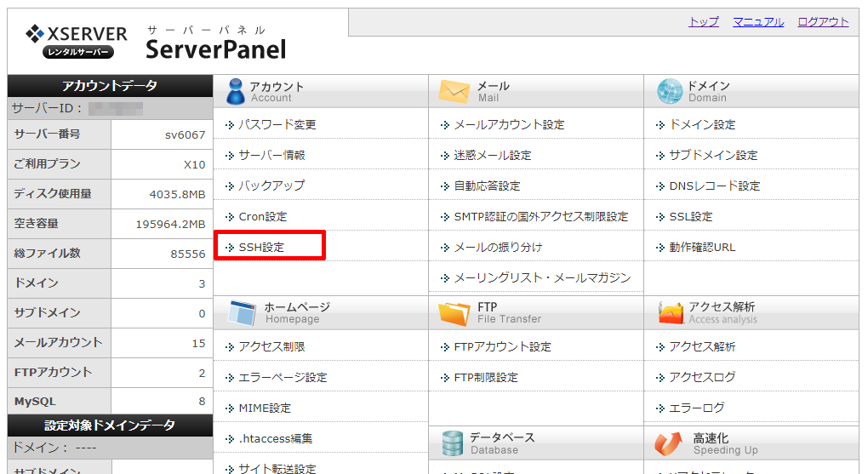
Task: Open SSH設定 menu item
Action: [x=261, y=247]
